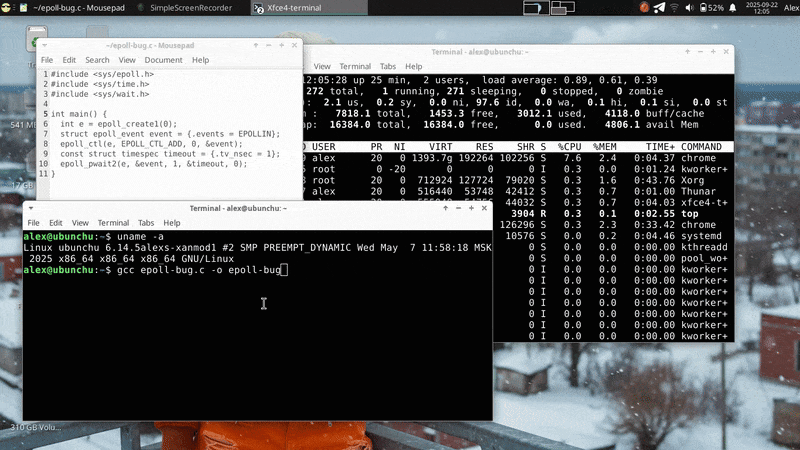The width and height of the screenshot is (800, 450).
Task: Click the 'gcc epoll-bug.c -o epoll-bug' command line
Action: tap(199, 270)
